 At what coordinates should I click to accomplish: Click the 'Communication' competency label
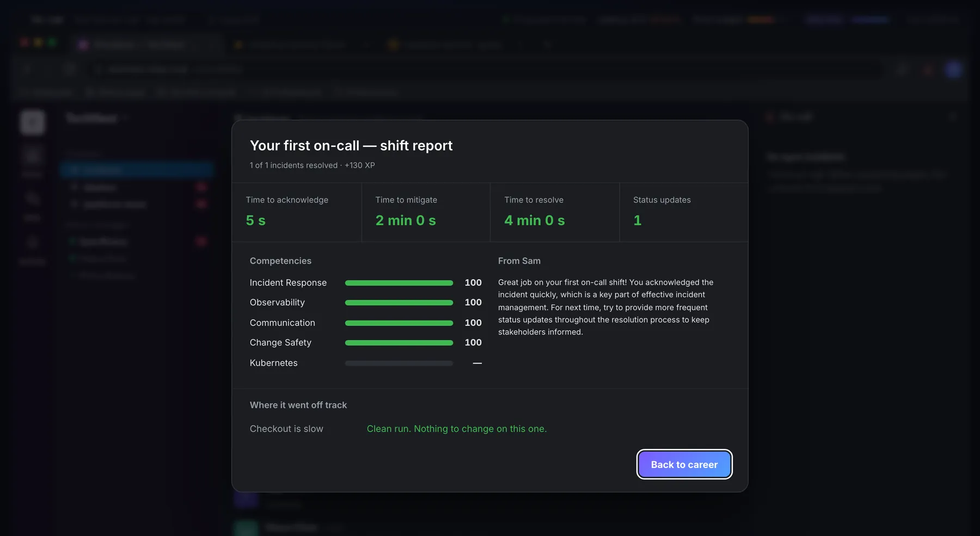(283, 323)
